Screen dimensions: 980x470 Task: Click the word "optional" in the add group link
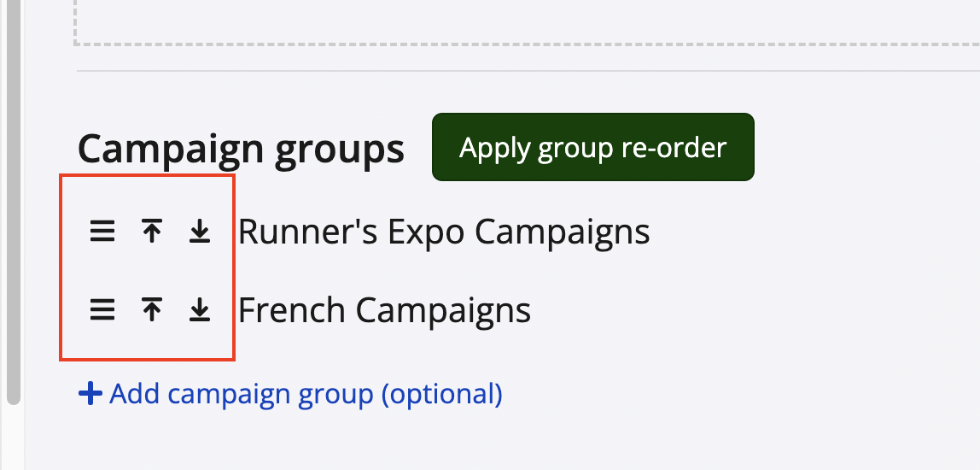439,394
